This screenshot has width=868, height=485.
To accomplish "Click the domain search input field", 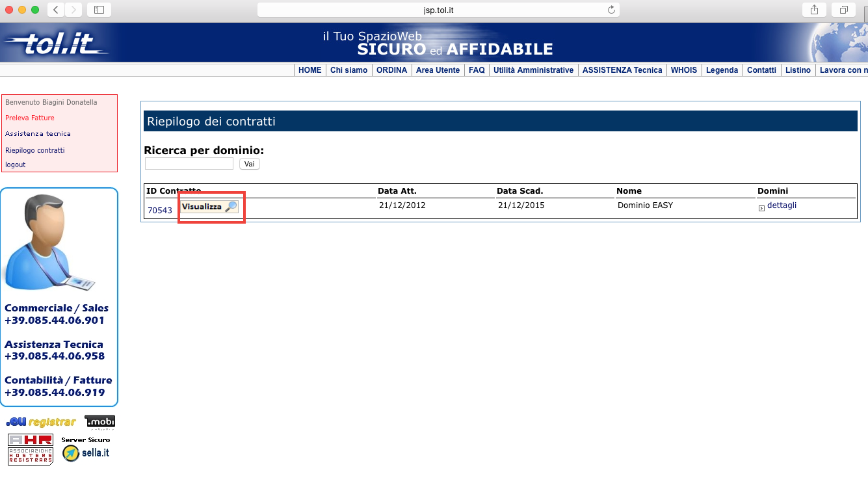I will tap(189, 164).
